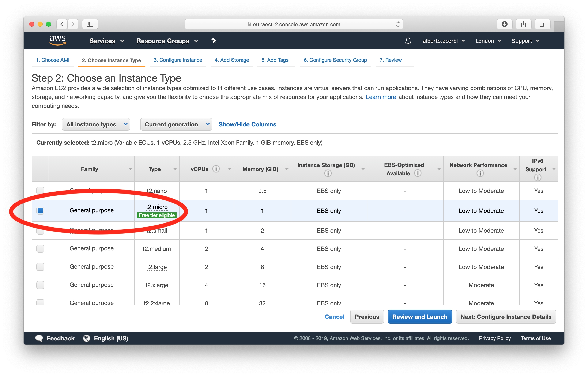The width and height of the screenshot is (588, 376).
Task: Open the notifications bell
Action: click(x=408, y=41)
